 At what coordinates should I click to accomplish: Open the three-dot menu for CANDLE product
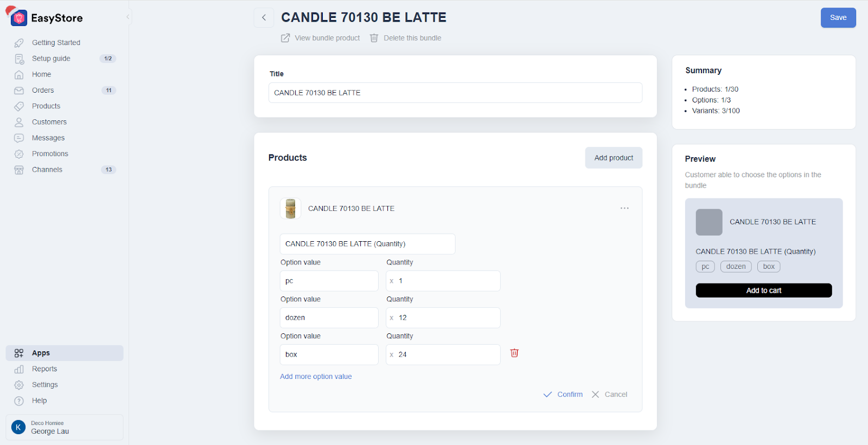pyautogui.click(x=624, y=208)
